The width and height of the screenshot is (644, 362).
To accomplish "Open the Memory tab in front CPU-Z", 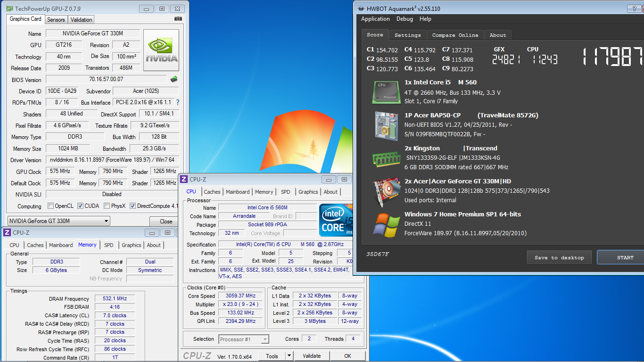I will [264, 192].
